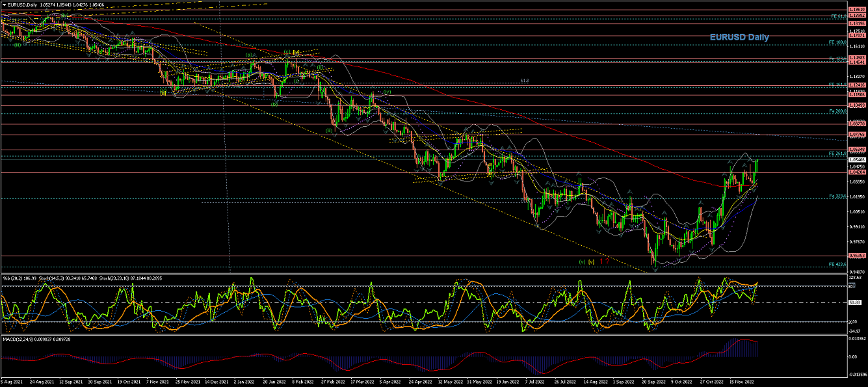
Task: Click the 1.19510 price level label
Action: click(856, 10)
